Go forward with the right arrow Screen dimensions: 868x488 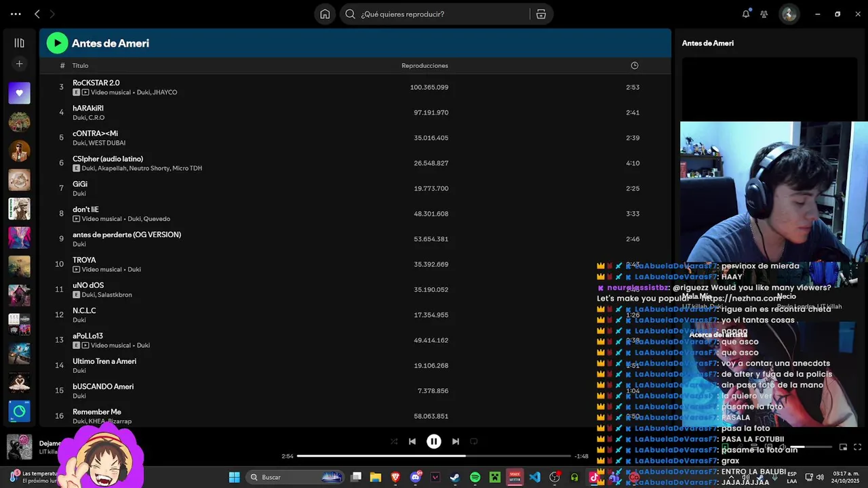tap(52, 14)
